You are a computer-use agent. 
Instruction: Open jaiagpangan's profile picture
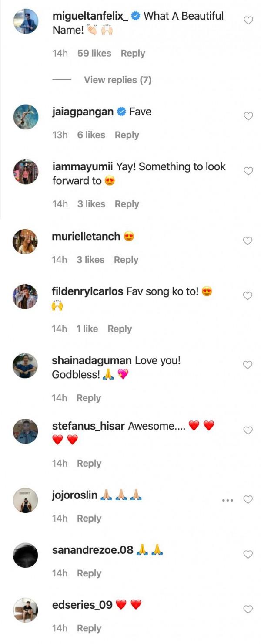(x=26, y=117)
